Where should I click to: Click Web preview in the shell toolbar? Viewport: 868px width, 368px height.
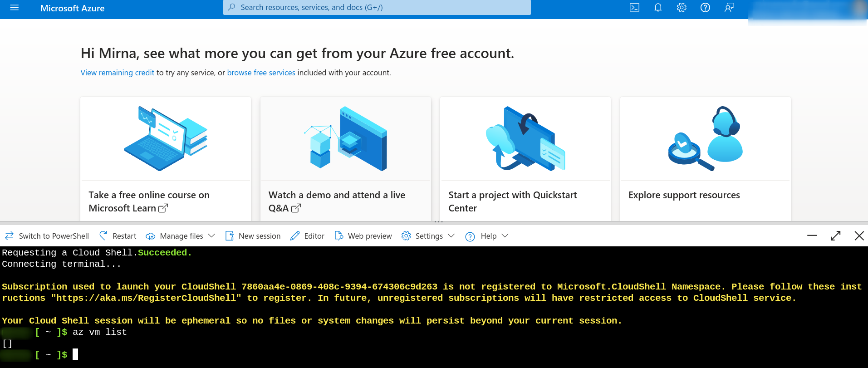pos(363,236)
